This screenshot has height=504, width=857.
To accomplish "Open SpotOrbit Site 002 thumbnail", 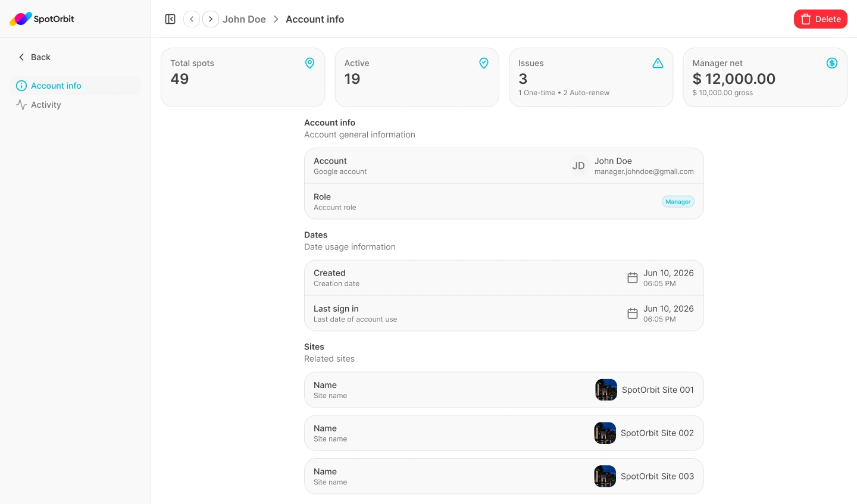I will 605,433.
